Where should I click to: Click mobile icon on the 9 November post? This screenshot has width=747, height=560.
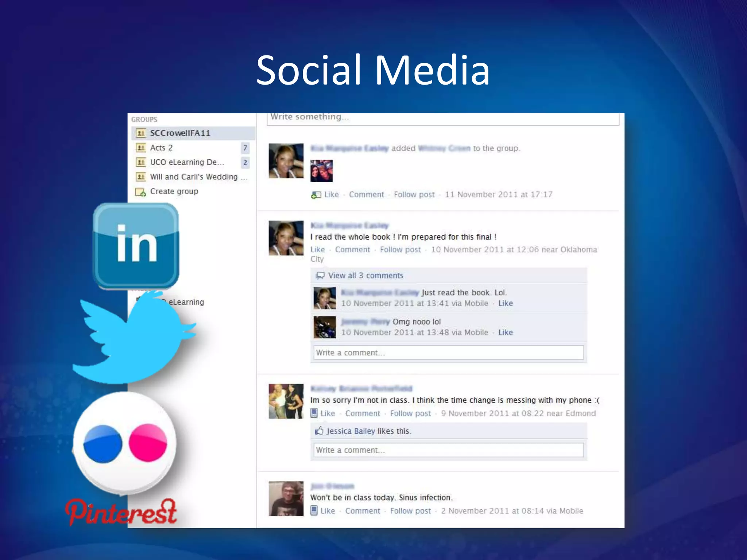[x=314, y=413]
